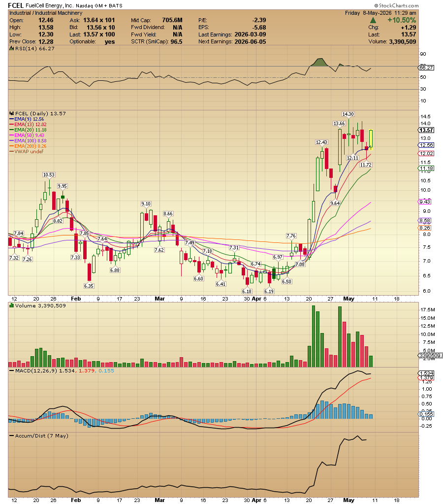The width and height of the screenshot is (443, 504).
Task: Click the Ask quote 13.64 x 101
Action: pyautogui.click(x=98, y=20)
